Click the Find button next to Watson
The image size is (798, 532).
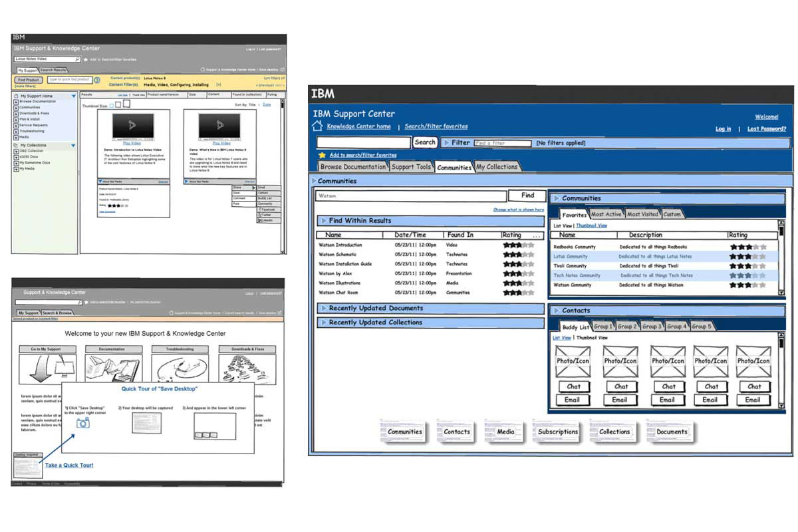[x=527, y=196]
